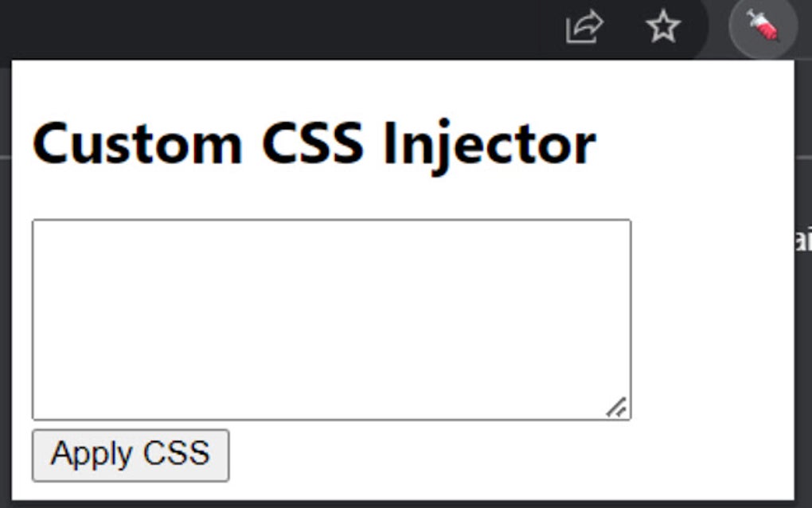Click the Custom CSS Injector heading

point(314,144)
